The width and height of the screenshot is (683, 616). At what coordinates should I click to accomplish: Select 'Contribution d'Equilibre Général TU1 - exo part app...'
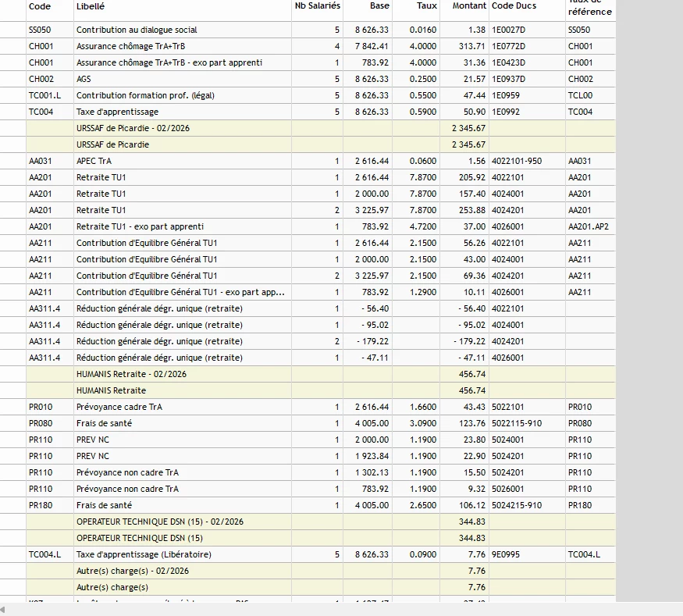tap(180, 292)
